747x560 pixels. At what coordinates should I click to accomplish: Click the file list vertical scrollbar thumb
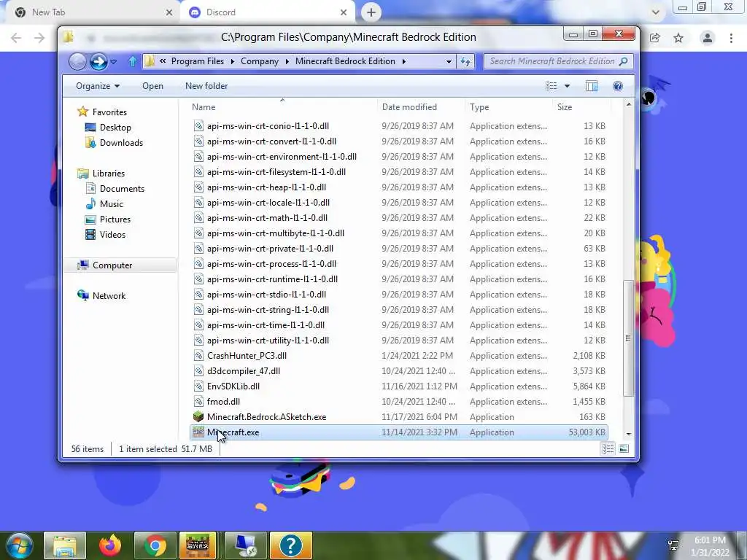coord(628,338)
